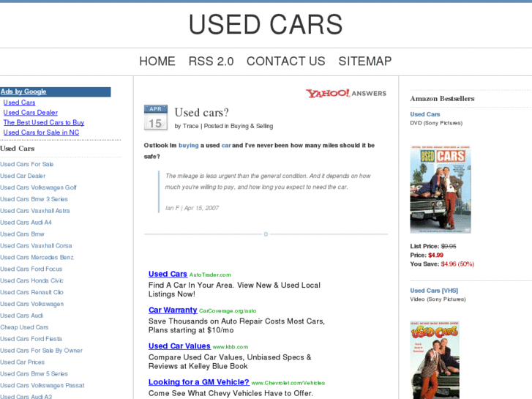Select 'Used Cars For Sale By Owner'
Image resolution: width=532 pixels, height=399 pixels.
(x=41, y=351)
